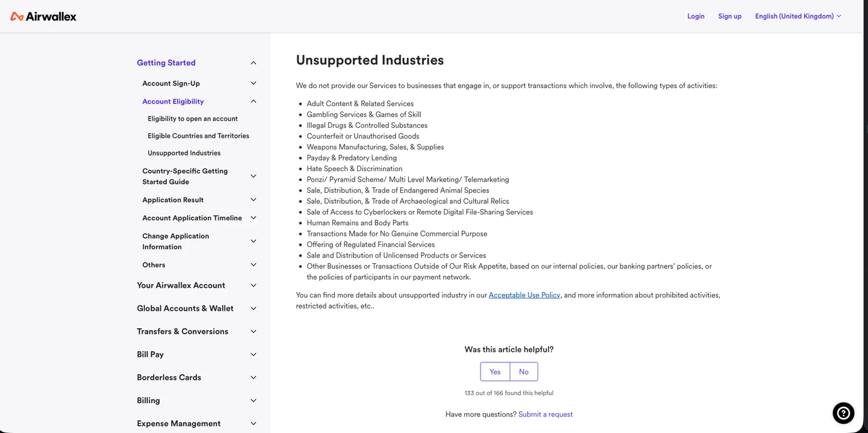The width and height of the screenshot is (868, 433).
Task: Click 'Human Remains and Body Parts' item
Action: 358,223
